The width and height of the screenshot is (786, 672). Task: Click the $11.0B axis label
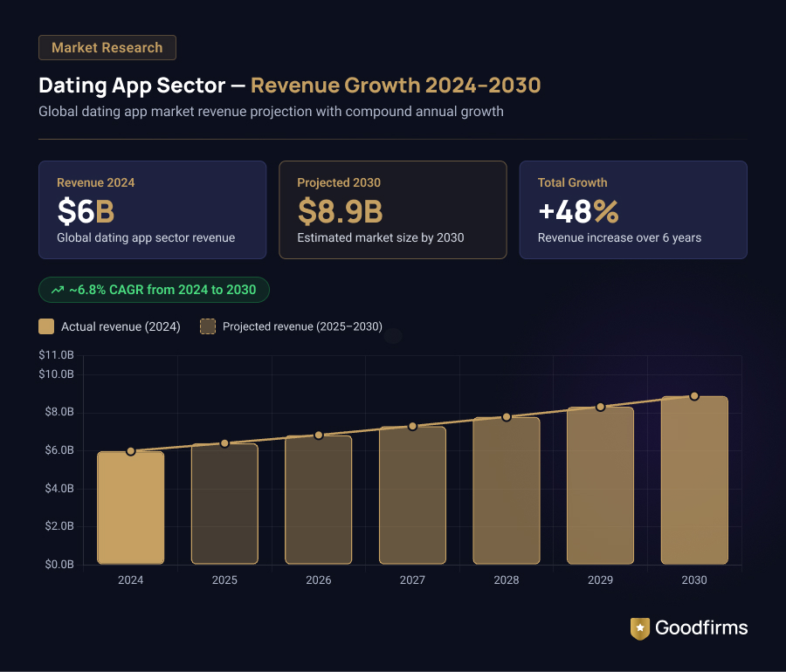pyautogui.click(x=57, y=354)
